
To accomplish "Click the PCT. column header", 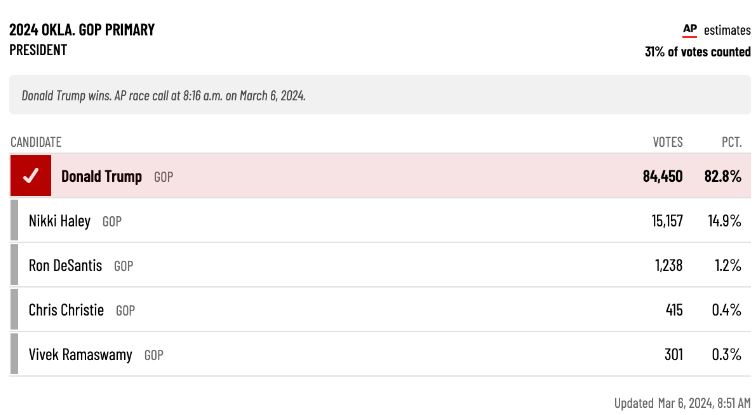I will 731,142.
